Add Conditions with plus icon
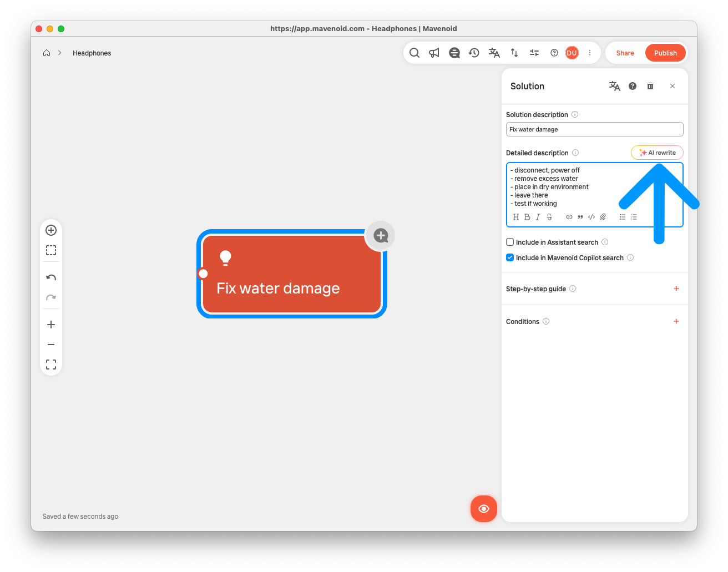728x572 pixels. (676, 321)
